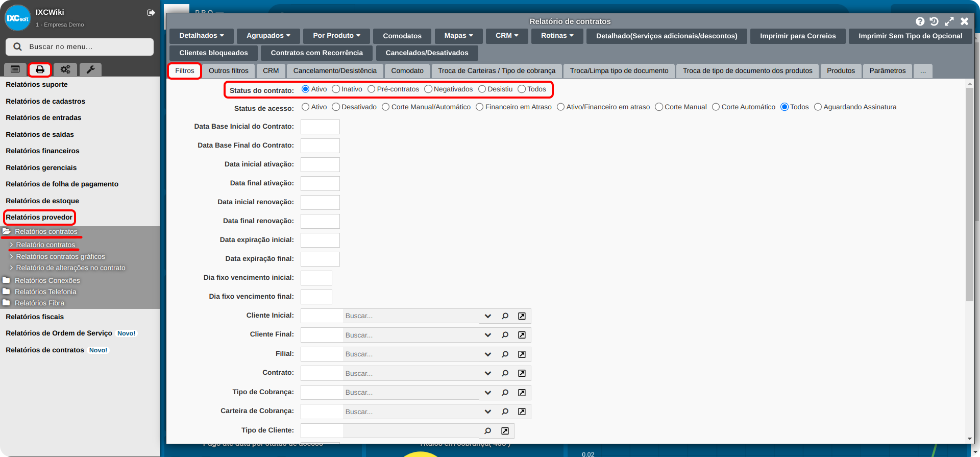Click the search magnifier in menu search
Screen dimensions: 980x457
point(18,46)
